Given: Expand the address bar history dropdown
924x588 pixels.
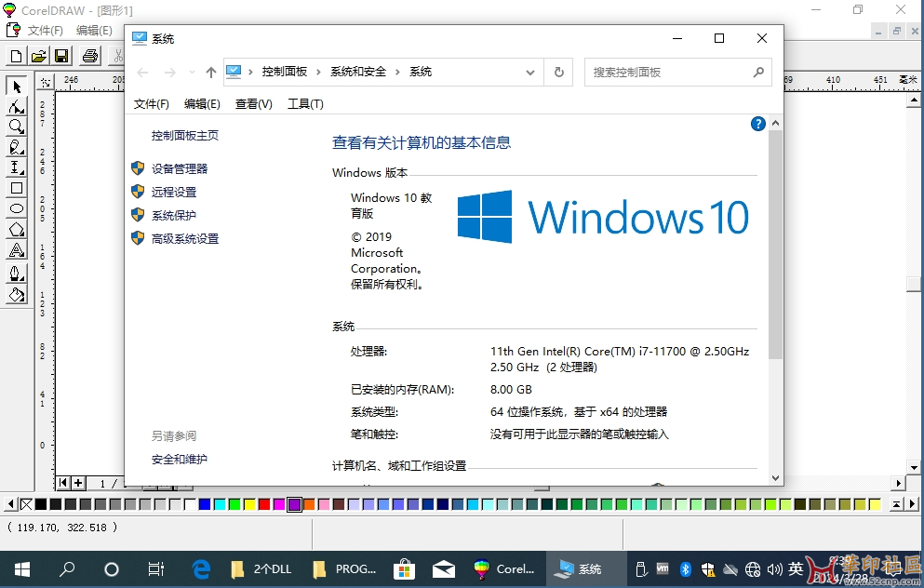Looking at the screenshot, I should pos(529,72).
